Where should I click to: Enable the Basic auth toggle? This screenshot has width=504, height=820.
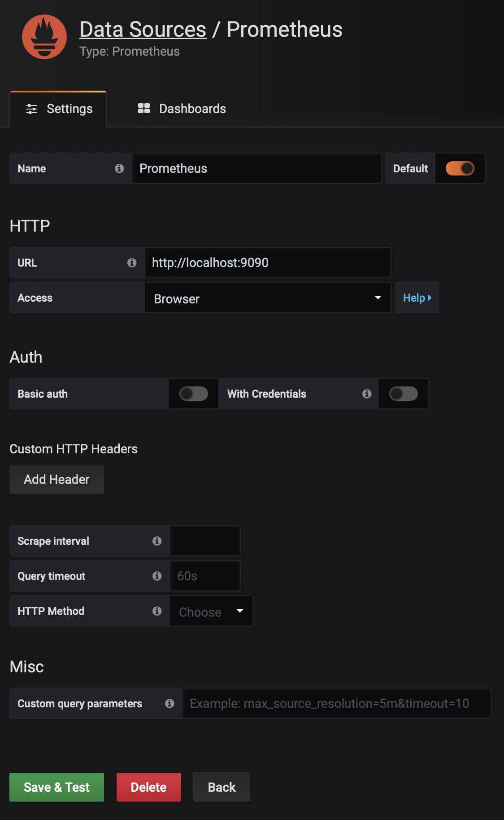pyautogui.click(x=194, y=394)
